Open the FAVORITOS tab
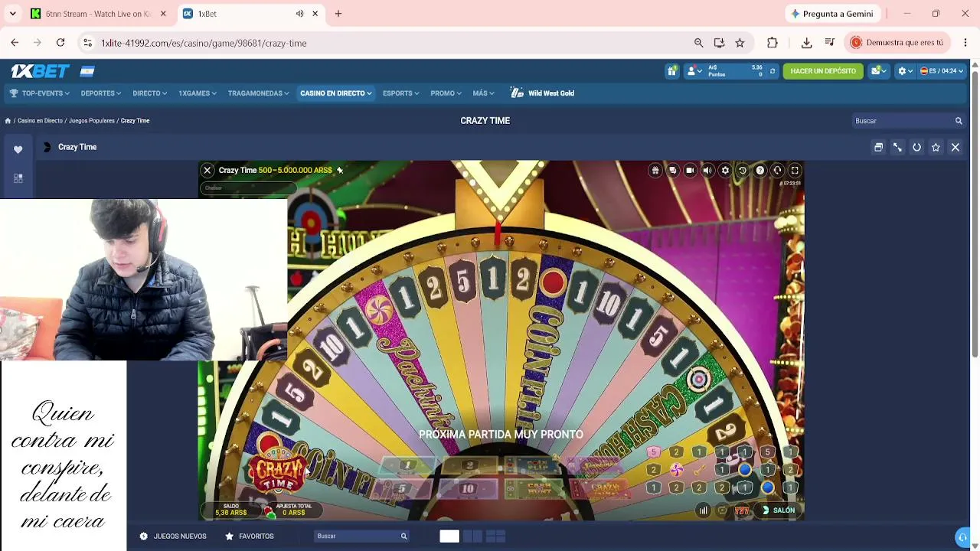The height and width of the screenshot is (551, 980). pyautogui.click(x=249, y=536)
